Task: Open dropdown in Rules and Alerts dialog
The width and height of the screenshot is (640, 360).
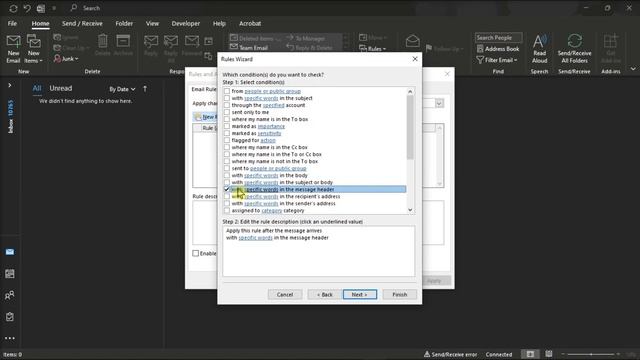Action: [439, 103]
